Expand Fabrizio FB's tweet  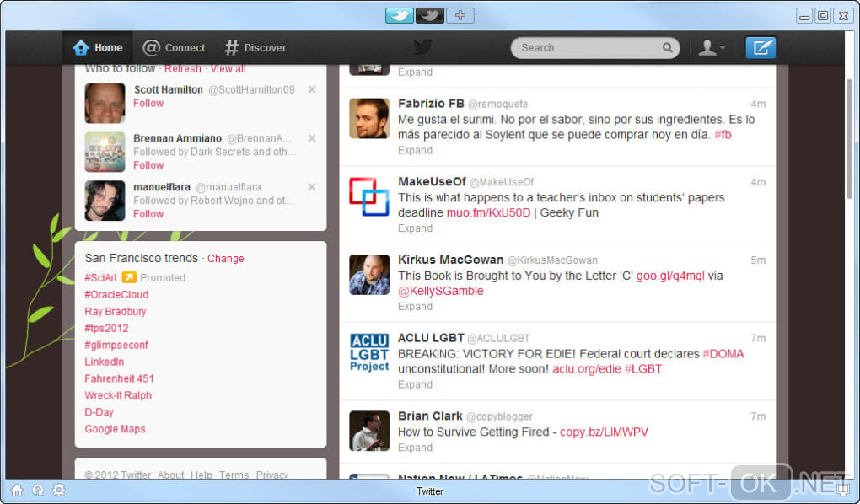[415, 150]
